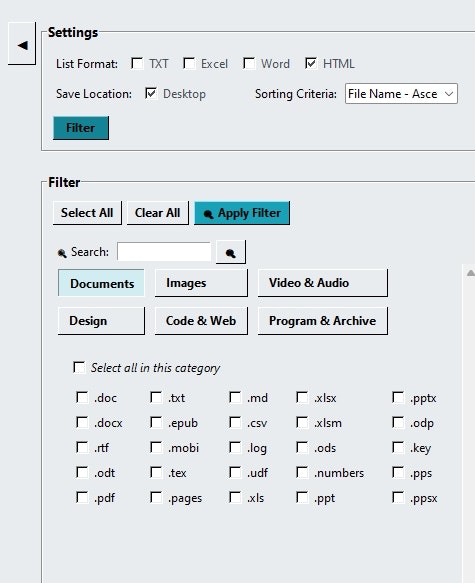Click the teal Filter button in Settings
This screenshot has height=583, width=475.
click(81, 128)
